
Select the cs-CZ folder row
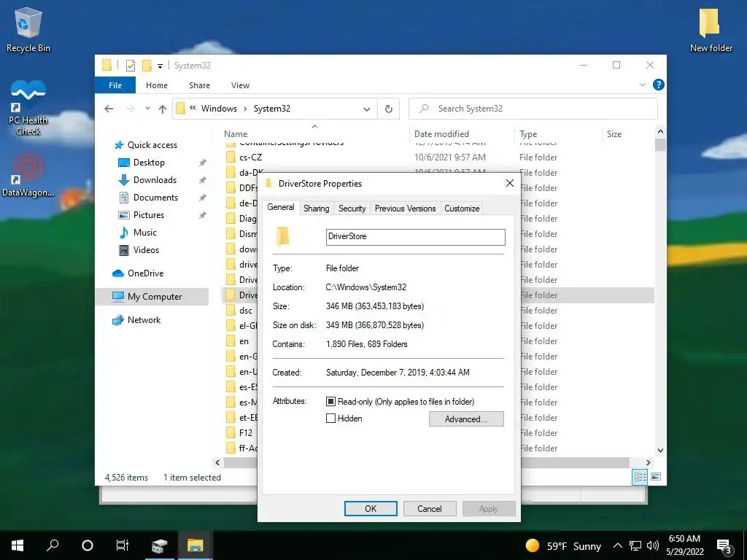point(438,157)
